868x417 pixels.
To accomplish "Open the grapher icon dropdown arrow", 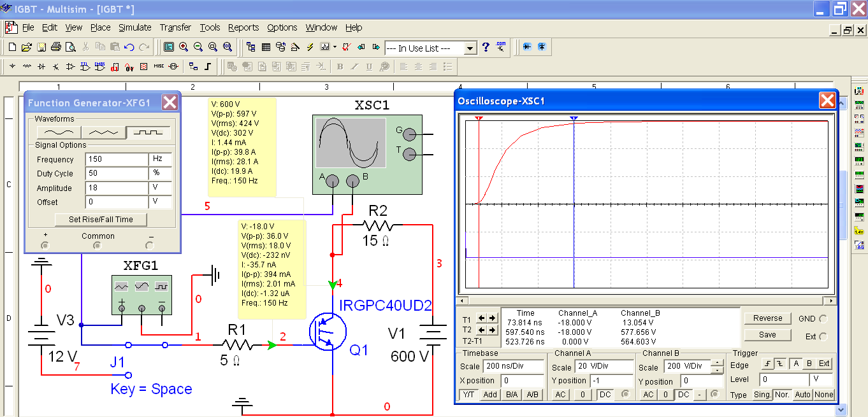I will 335,47.
